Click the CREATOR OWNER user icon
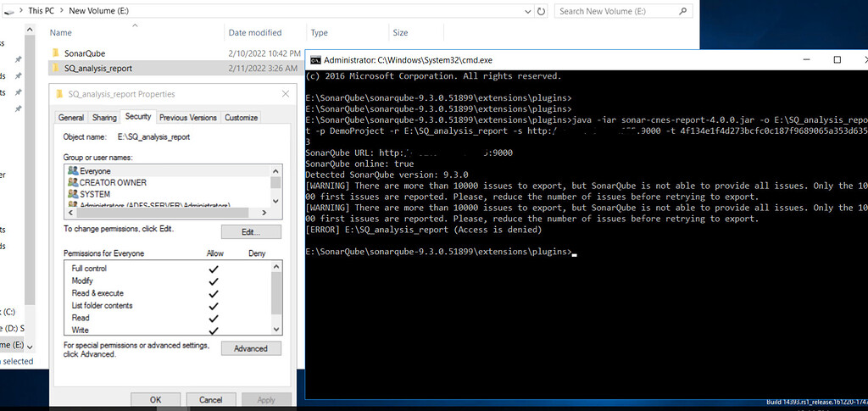 pos(73,182)
